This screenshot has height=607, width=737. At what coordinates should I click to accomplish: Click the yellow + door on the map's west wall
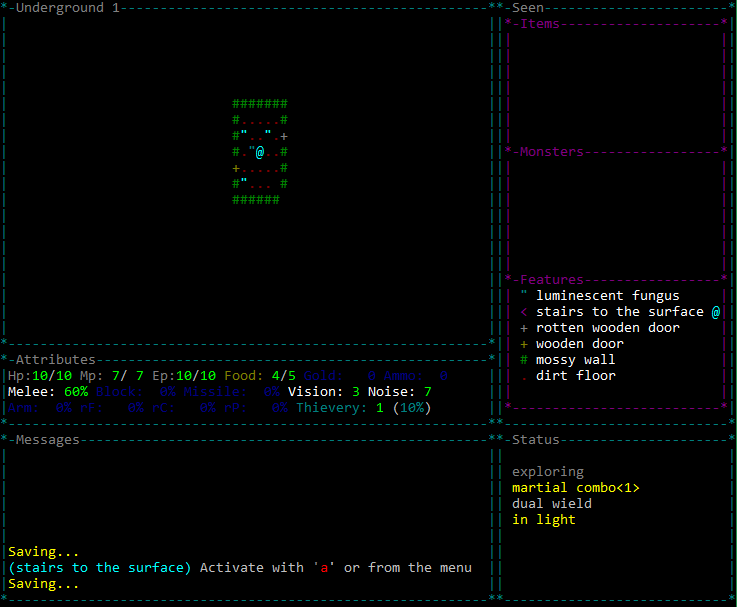coord(236,168)
